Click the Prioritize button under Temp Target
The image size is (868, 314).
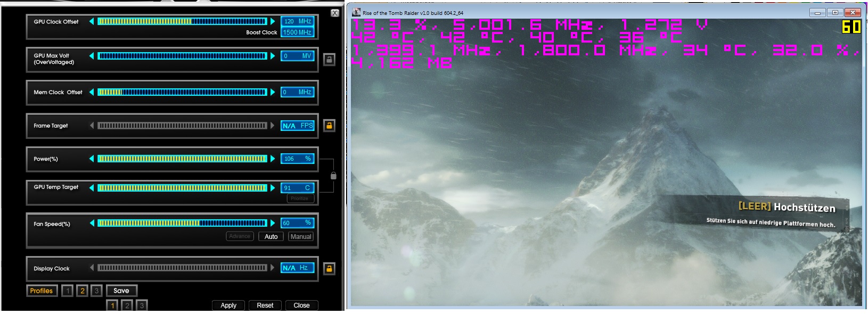coord(300,199)
